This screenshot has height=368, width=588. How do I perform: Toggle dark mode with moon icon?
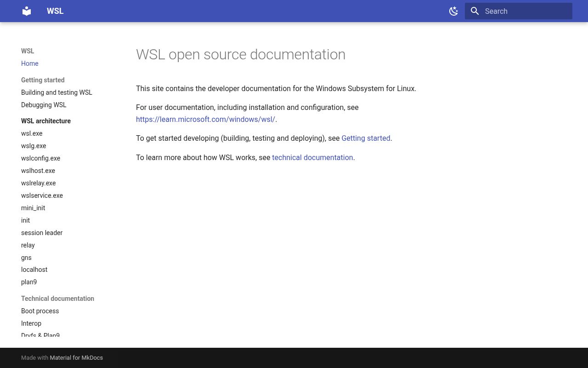pos(453,11)
